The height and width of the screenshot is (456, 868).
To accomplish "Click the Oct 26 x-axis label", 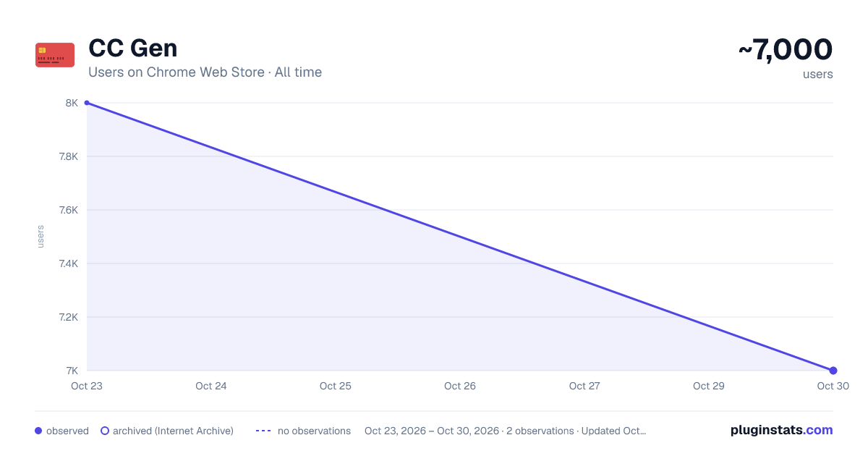I will click(460, 386).
